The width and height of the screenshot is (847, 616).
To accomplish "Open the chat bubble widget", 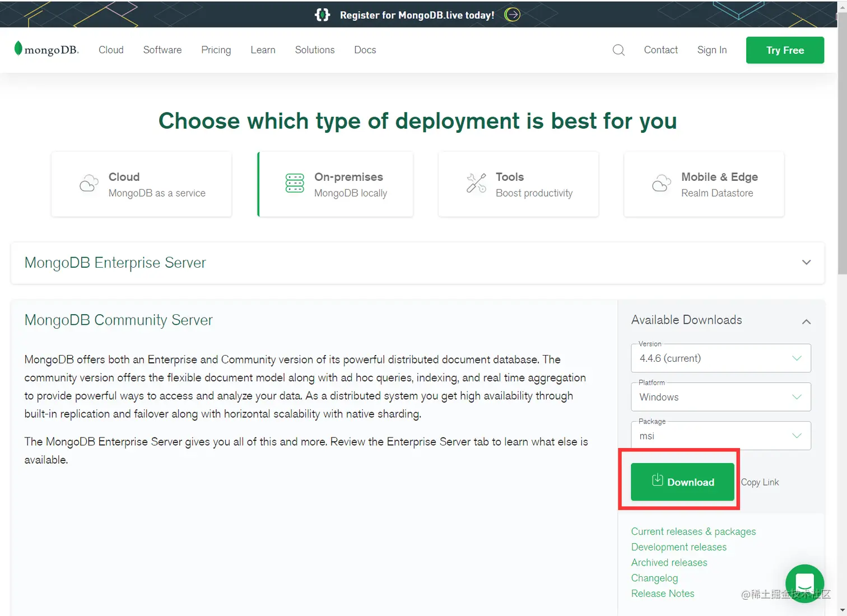I will click(804, 583).
